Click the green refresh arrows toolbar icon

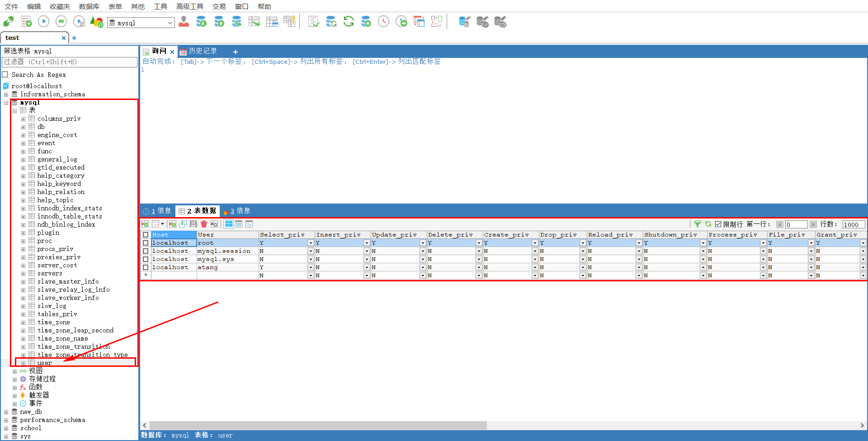coord(349,22)
